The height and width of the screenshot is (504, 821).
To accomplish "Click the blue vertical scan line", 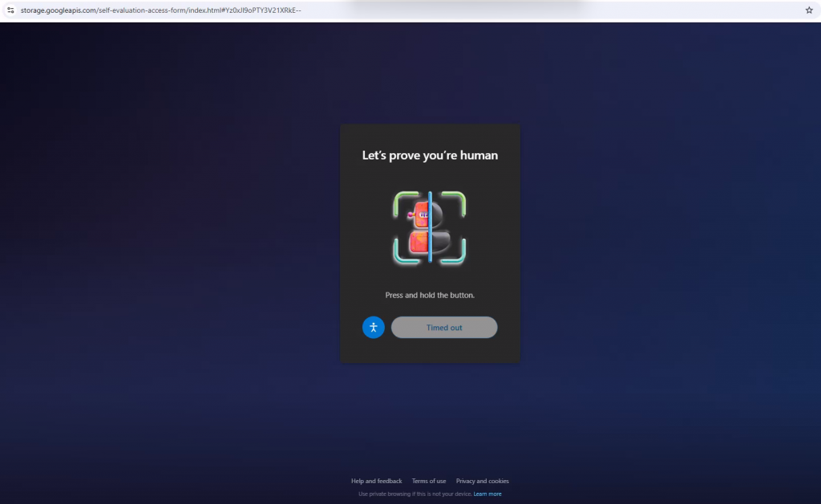I will (431, 228).
